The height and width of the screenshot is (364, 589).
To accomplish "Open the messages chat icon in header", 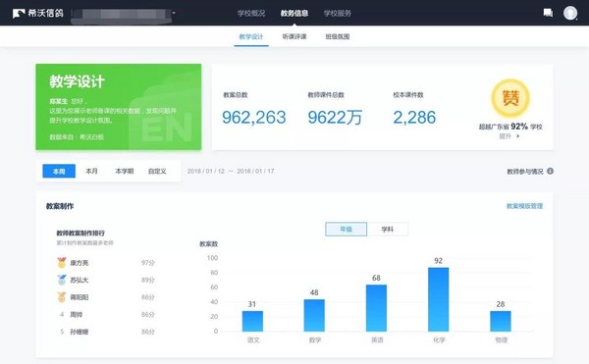I will tap(548, 13).
